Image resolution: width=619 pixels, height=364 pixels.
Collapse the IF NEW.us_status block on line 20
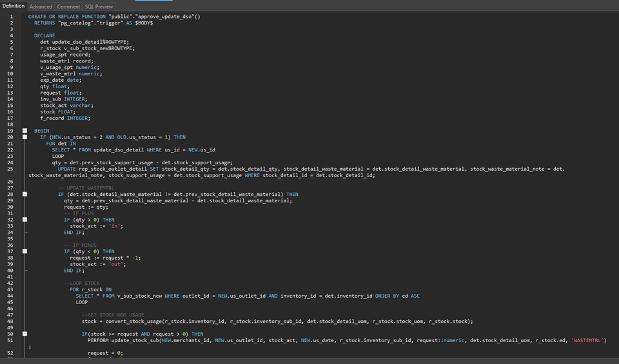25,137
